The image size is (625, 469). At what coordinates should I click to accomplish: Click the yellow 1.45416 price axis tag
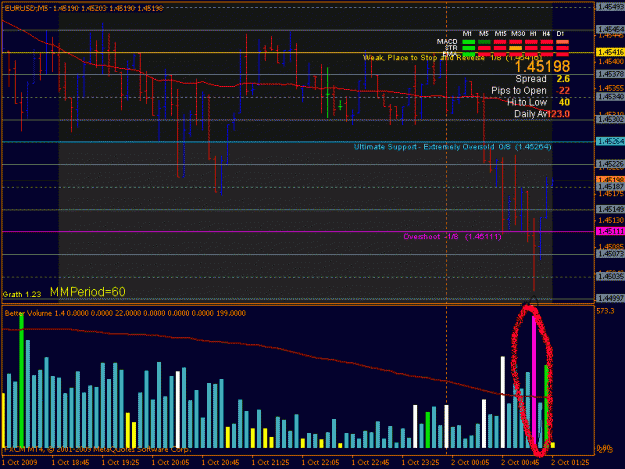(610, 52)
